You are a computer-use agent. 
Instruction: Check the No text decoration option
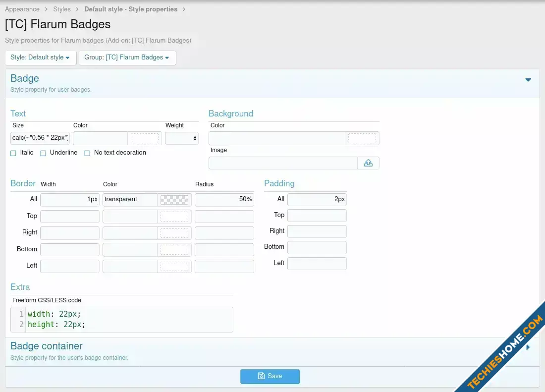pyautogui.click(x=87, y=153)
